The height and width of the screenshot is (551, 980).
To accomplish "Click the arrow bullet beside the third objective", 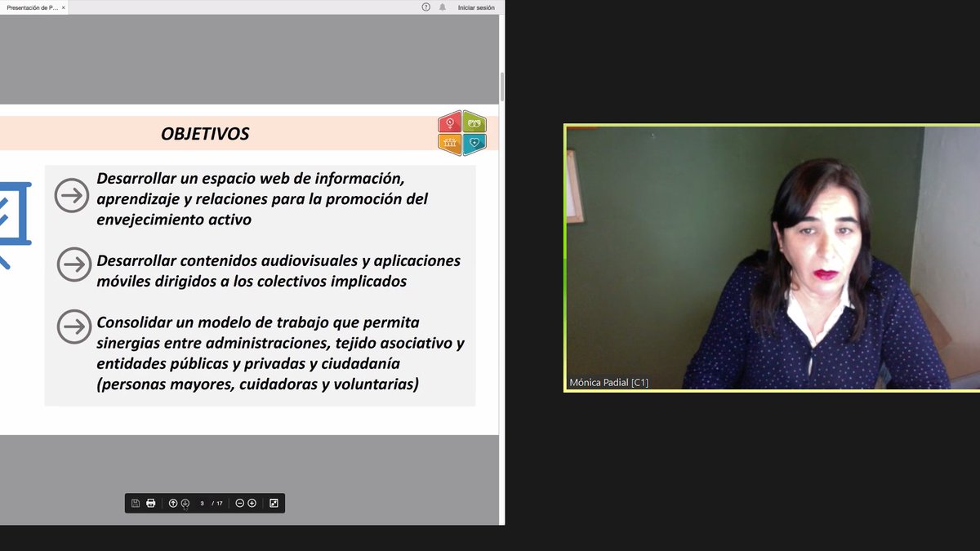I will [x=74, y=327].
